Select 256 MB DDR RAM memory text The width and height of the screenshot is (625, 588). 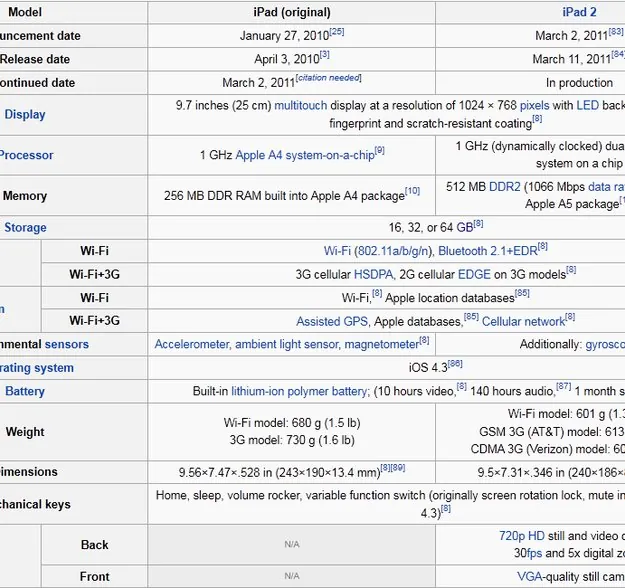click(x=285, y=196)
